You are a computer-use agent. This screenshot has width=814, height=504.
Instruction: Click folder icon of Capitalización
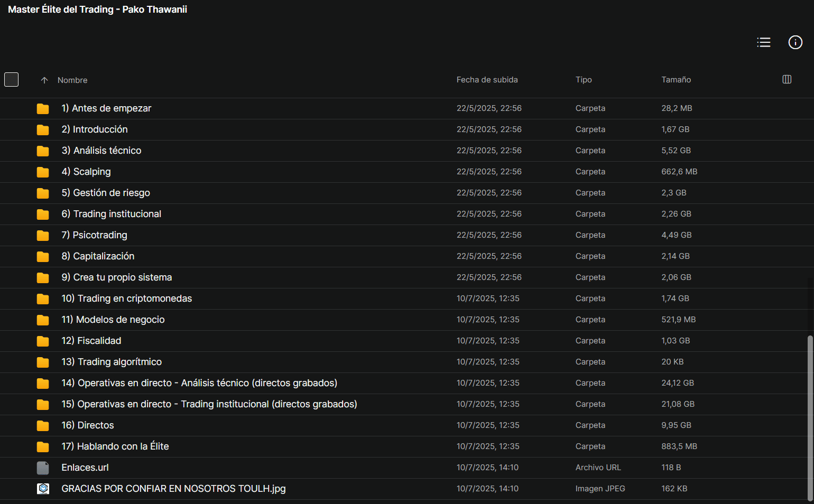43,257
